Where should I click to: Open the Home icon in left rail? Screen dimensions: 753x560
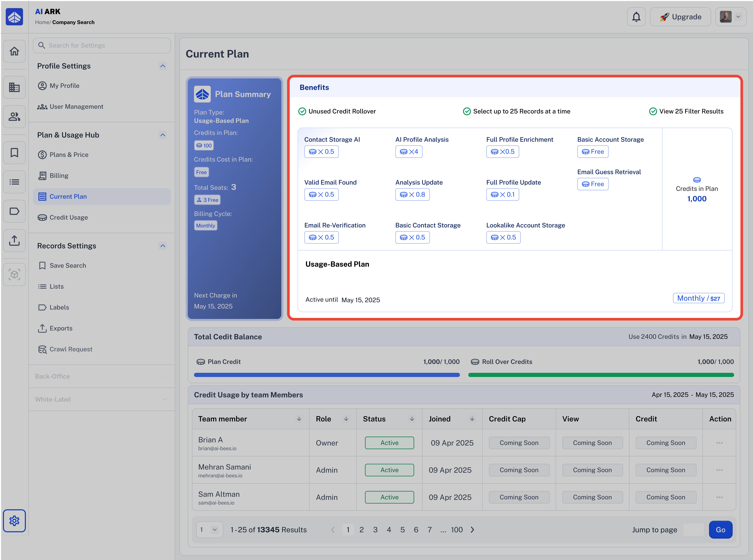[14, 51]
